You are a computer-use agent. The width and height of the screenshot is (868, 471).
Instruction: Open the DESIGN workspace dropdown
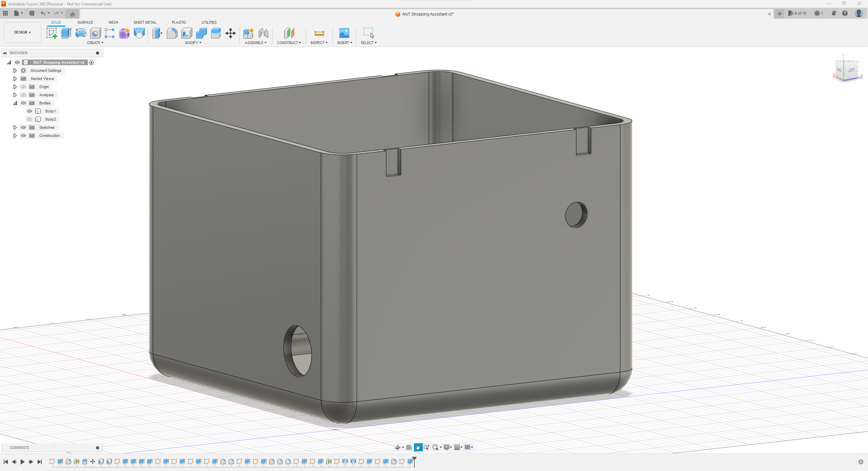(x=22, y=32)
